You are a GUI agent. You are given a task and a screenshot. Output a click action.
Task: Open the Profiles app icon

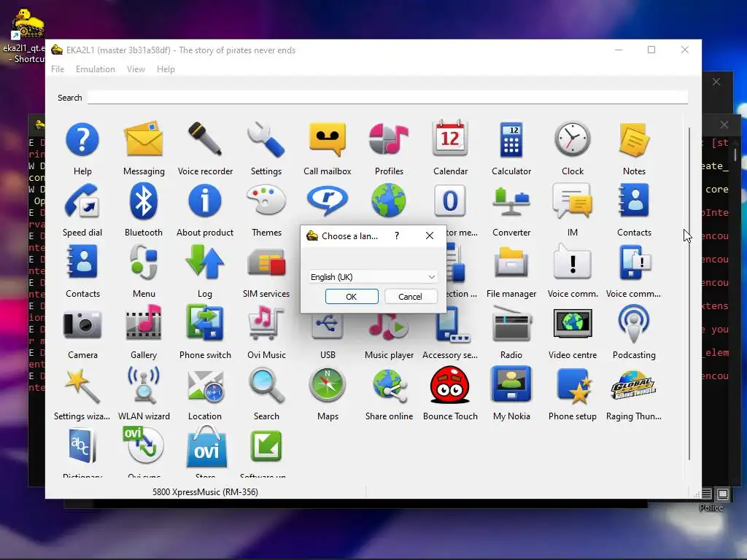[389, 139]
